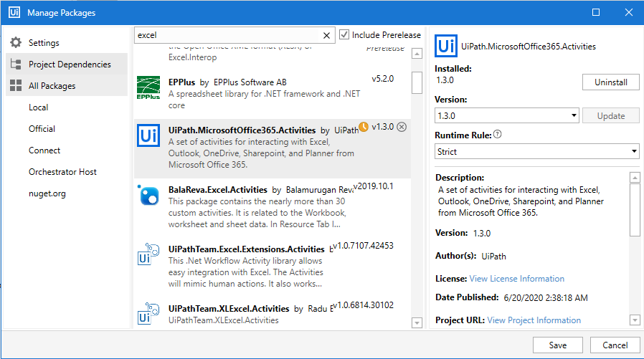Viewport: 644px width, 359px height.
Task: Select the Official package feed
Action: click(x=42, y=129)
